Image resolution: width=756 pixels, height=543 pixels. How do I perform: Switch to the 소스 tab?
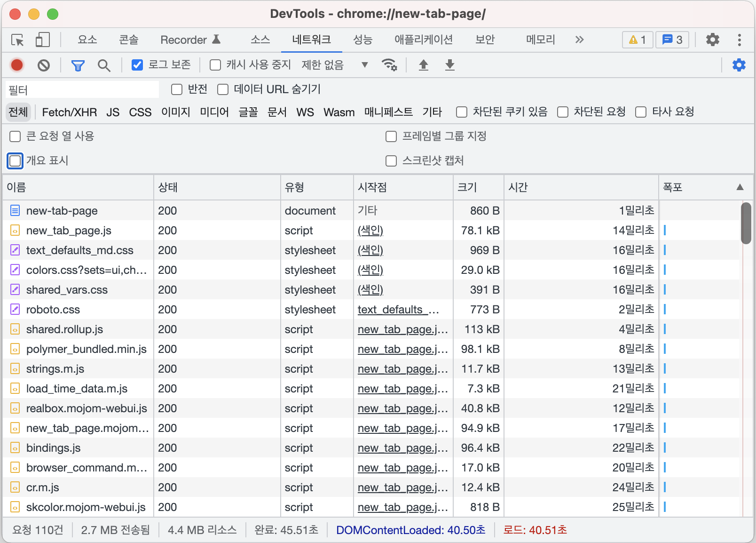[x=260, y=40]
